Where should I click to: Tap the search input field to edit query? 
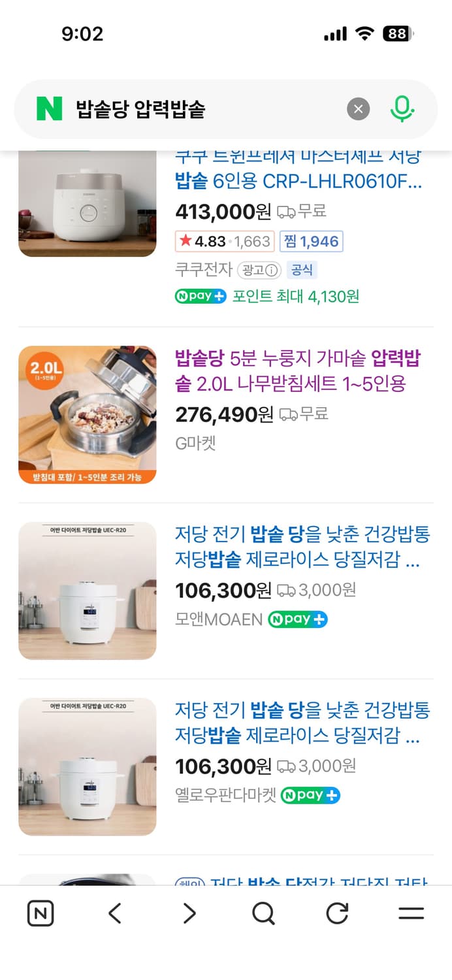[x=196, y=109]
